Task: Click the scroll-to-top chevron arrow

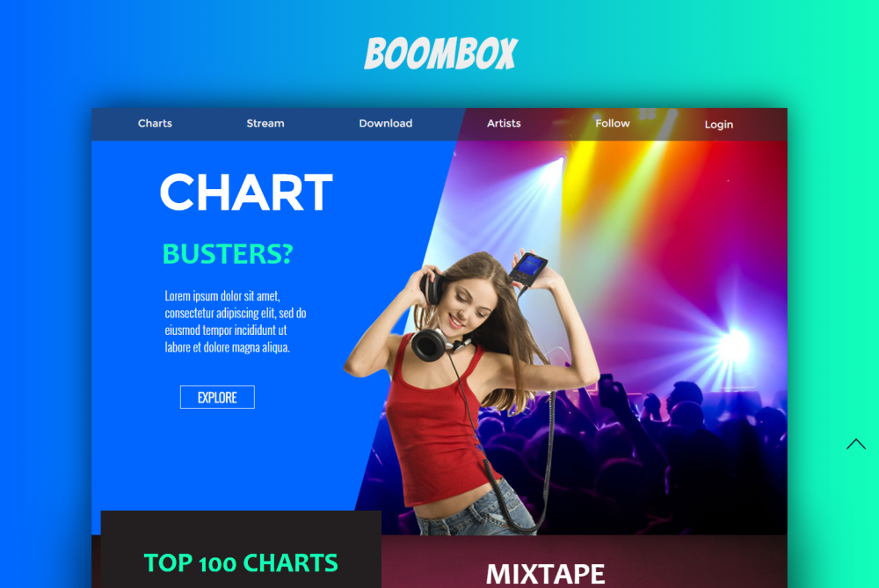Action: 855,444
